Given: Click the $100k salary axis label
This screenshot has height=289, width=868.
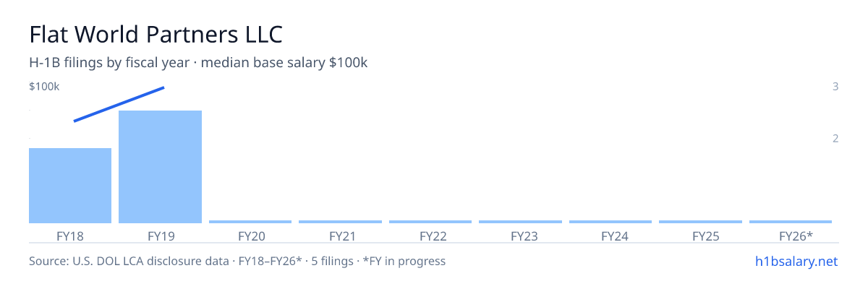Looking at the screenshot, I should (44, 87).
